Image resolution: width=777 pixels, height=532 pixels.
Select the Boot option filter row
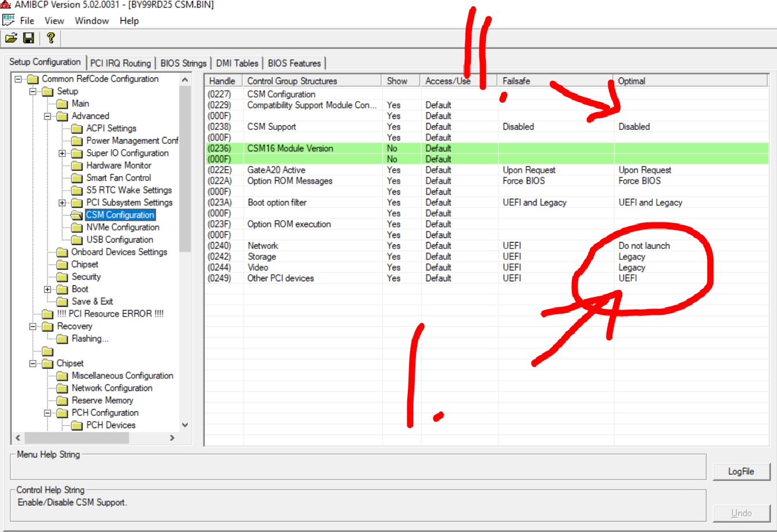(487, 203)
